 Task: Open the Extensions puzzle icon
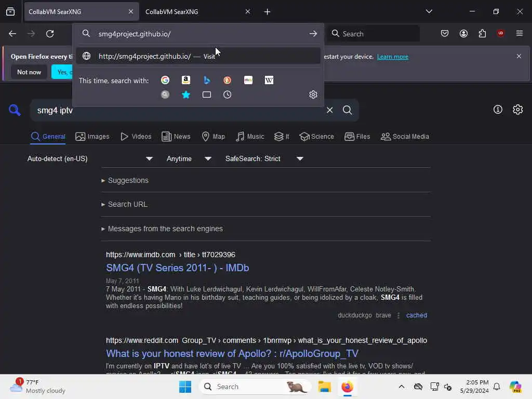tap(482, 33)
